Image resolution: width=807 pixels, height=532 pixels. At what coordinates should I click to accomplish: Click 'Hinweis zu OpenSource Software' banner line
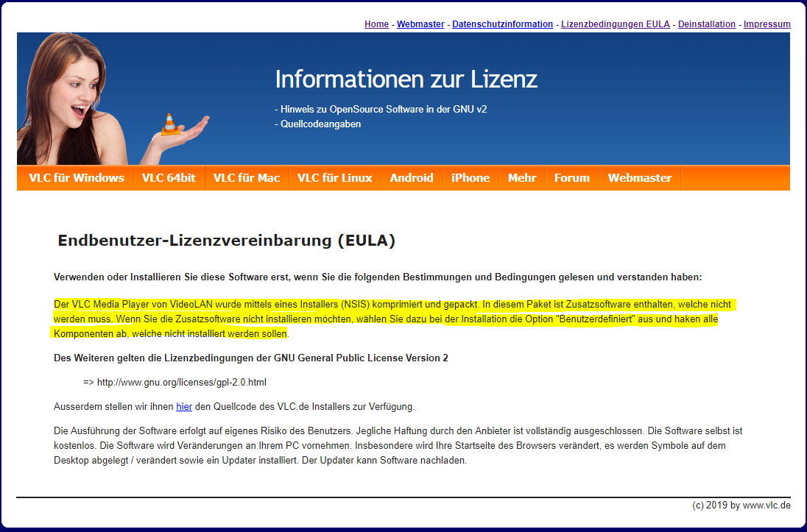point(381,109)
